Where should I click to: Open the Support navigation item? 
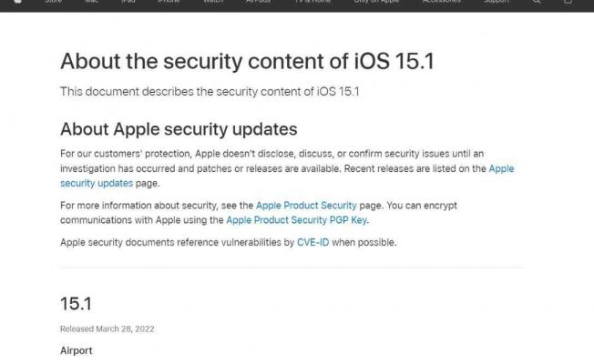[497, 1]
